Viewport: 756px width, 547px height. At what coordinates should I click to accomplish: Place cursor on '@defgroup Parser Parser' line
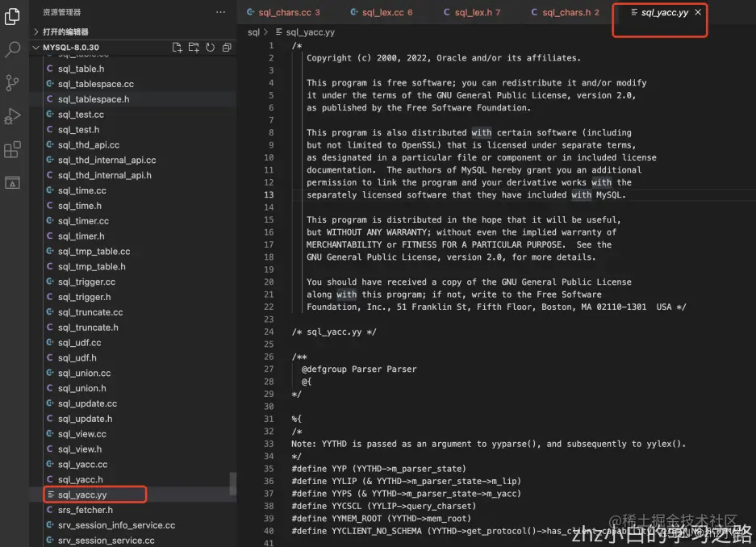coord(359,370)
